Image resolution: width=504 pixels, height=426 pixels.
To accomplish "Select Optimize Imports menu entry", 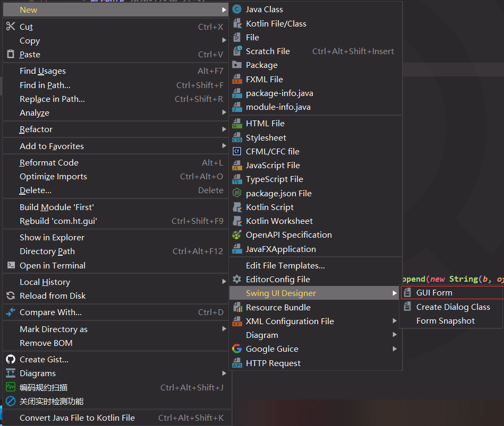I will click(x=116, y=177).
